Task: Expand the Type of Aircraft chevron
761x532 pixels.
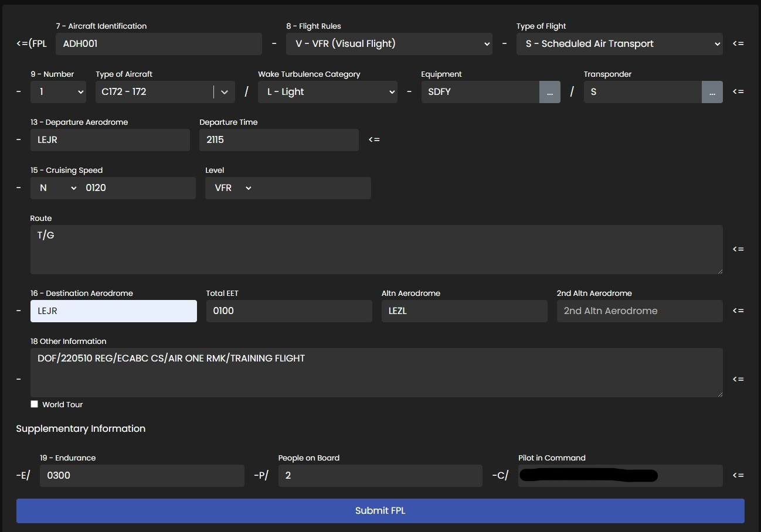Action: point(225,92)
